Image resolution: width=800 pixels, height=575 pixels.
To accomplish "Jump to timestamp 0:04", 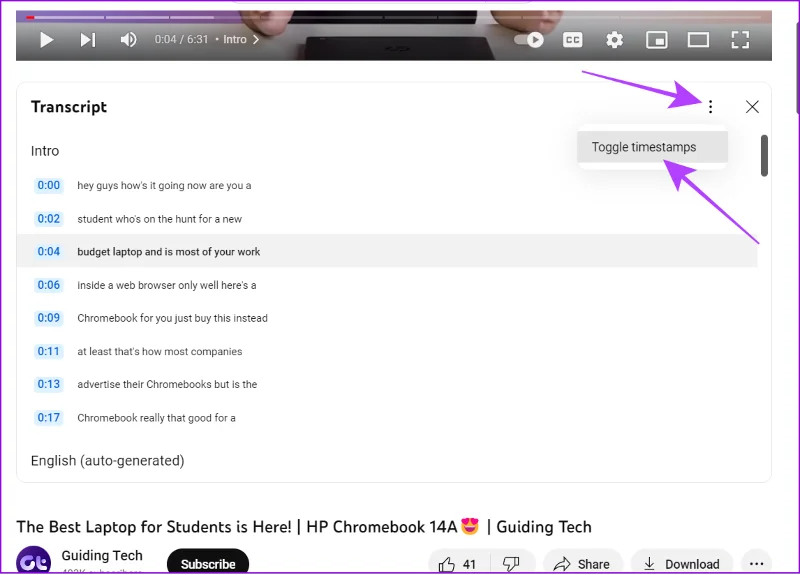I will (x=48, y=252).
